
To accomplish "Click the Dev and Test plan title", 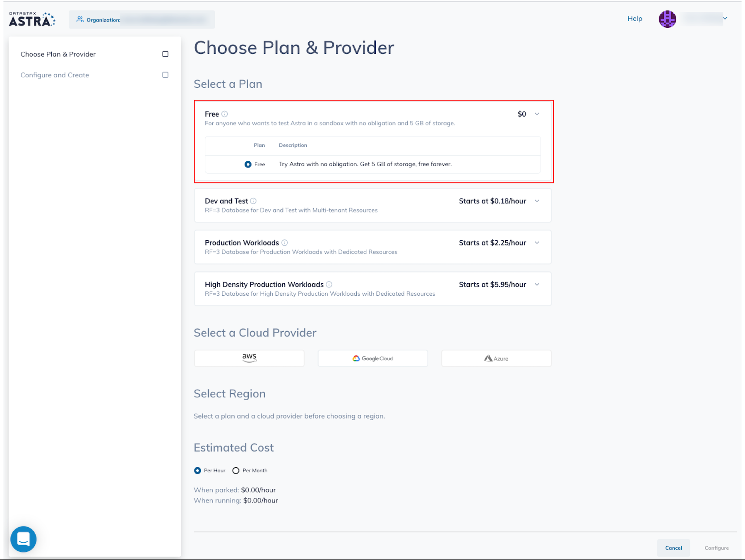I will (226, 201).
